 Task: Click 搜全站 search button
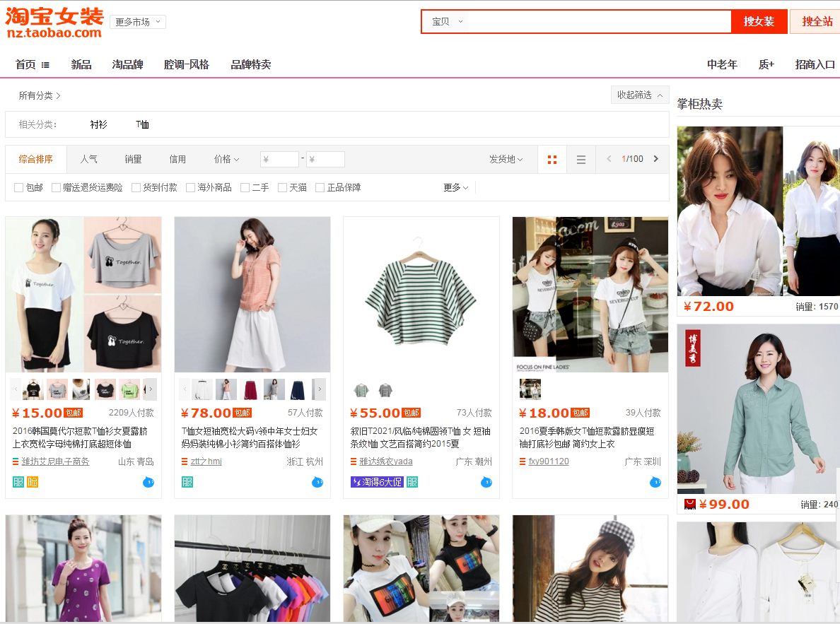point(816,22)
